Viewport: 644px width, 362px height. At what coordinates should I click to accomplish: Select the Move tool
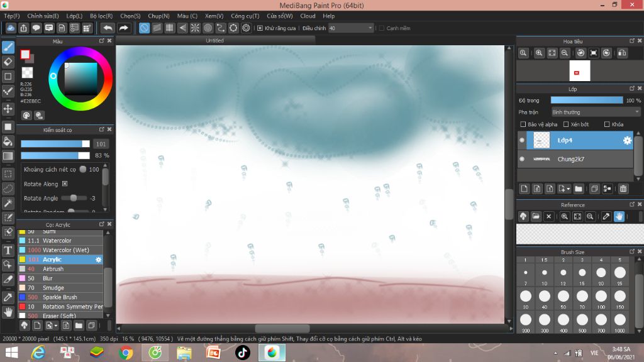(8, 109)
